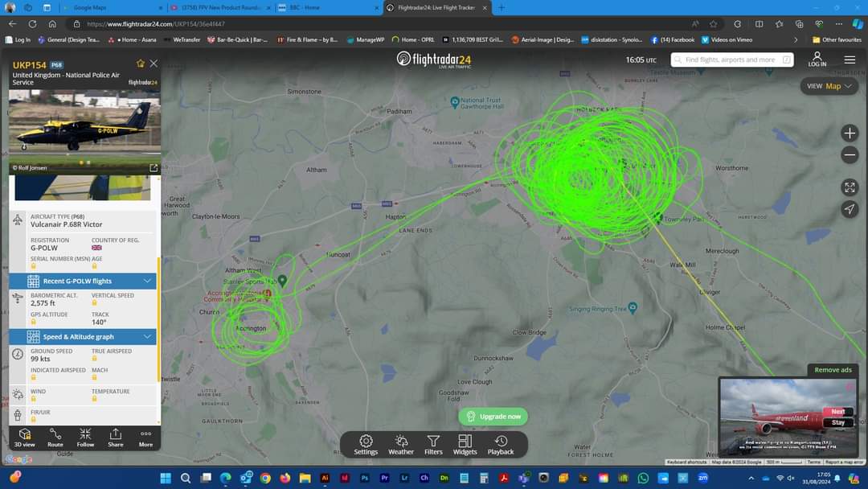Open Videos on Vimeo bookmark
Viewport: 868px width, 489px height.
click(727, 40)
